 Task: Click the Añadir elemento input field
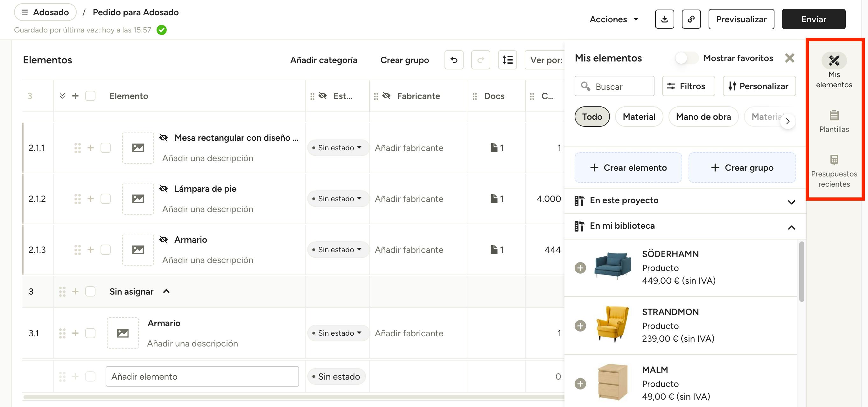(x=202, y=376)
